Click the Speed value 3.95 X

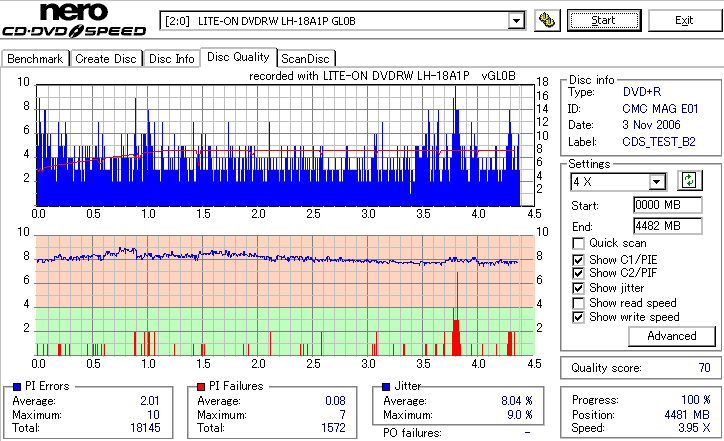pos(694,428)
